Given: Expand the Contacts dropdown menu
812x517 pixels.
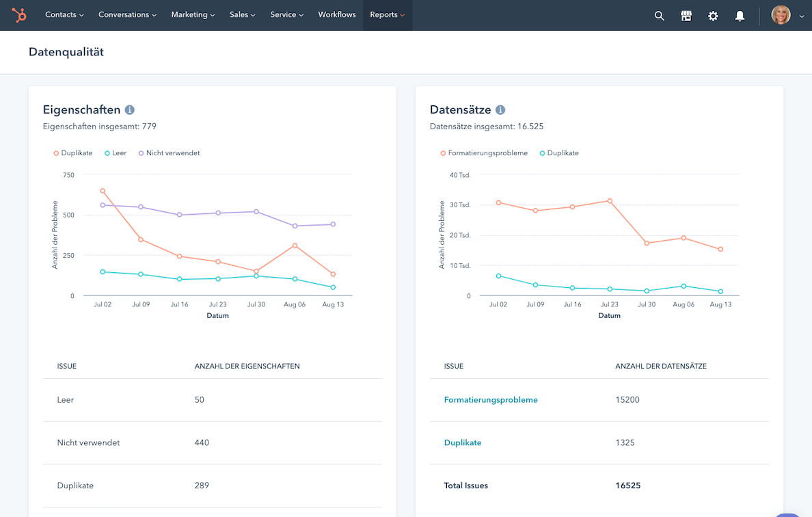Looking at the screenshot, I should coord(64,15).
